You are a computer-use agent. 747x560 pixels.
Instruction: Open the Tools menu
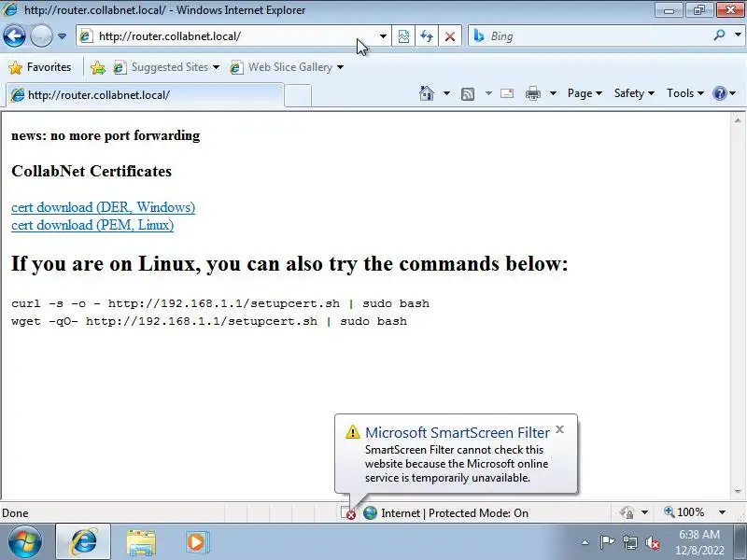(x=685, y=93)
